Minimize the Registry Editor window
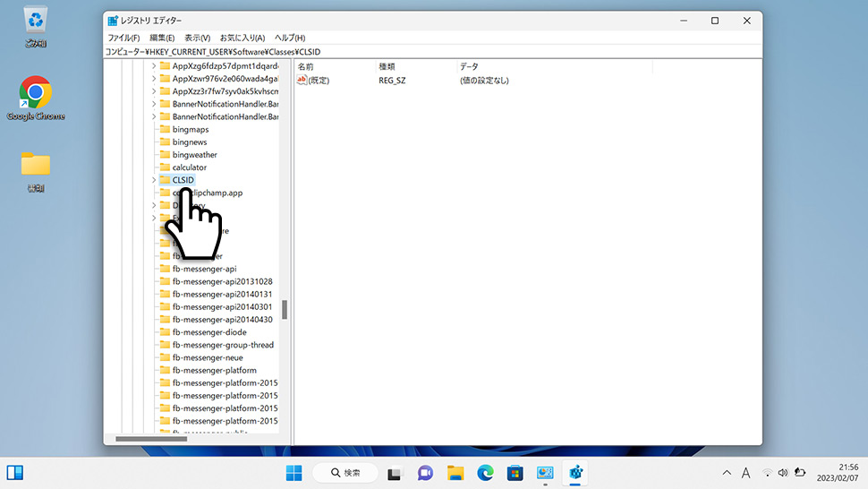Image resolution: width=868 pixels, height=489 pixels. click(684, 21)
